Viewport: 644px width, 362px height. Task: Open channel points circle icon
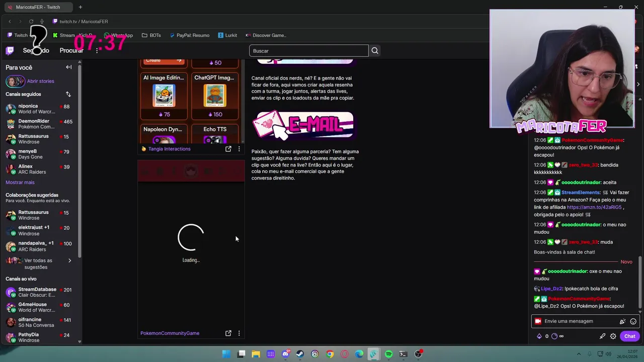(x=554, y=336)
